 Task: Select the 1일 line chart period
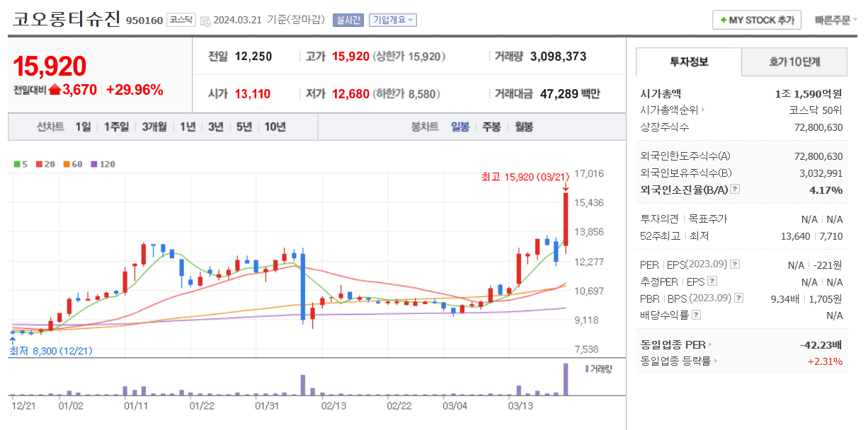point(83,127)
